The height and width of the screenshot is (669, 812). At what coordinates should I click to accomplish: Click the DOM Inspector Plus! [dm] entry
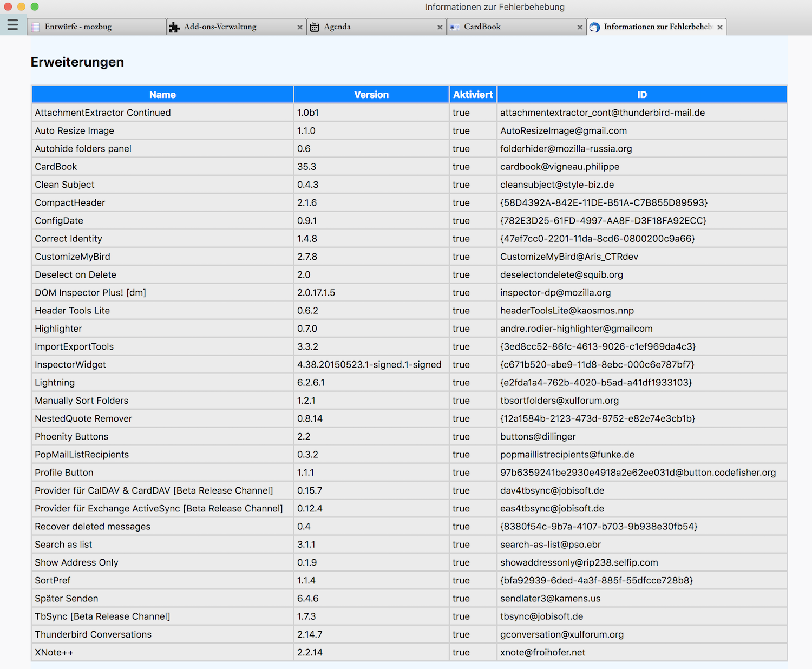[162, 292]
